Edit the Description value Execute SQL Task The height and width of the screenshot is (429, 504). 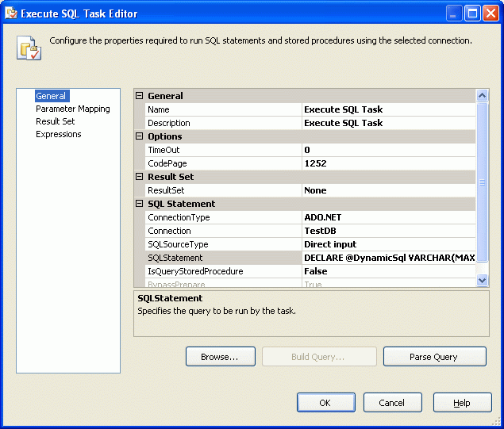(x=389, y=123)
